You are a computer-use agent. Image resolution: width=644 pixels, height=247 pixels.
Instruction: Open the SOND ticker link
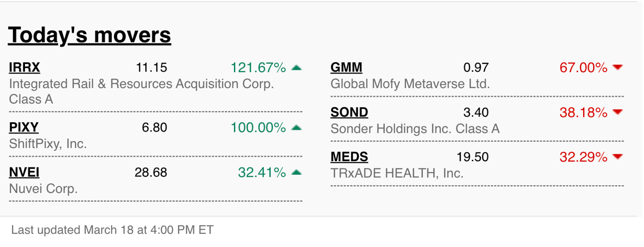(x=349, y=113)
